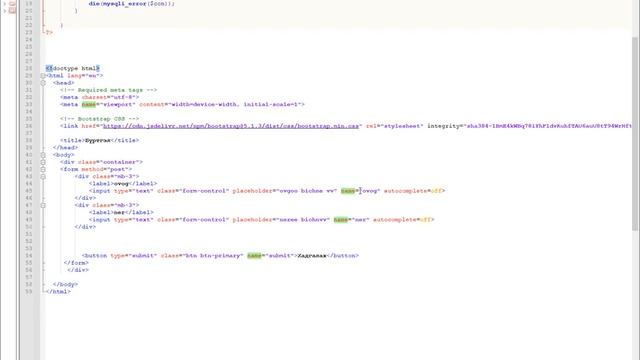This screenshot has height=360, width=640.
Task: Click the class="btn btn-primary" attribute
Action: tap(202, 256)
